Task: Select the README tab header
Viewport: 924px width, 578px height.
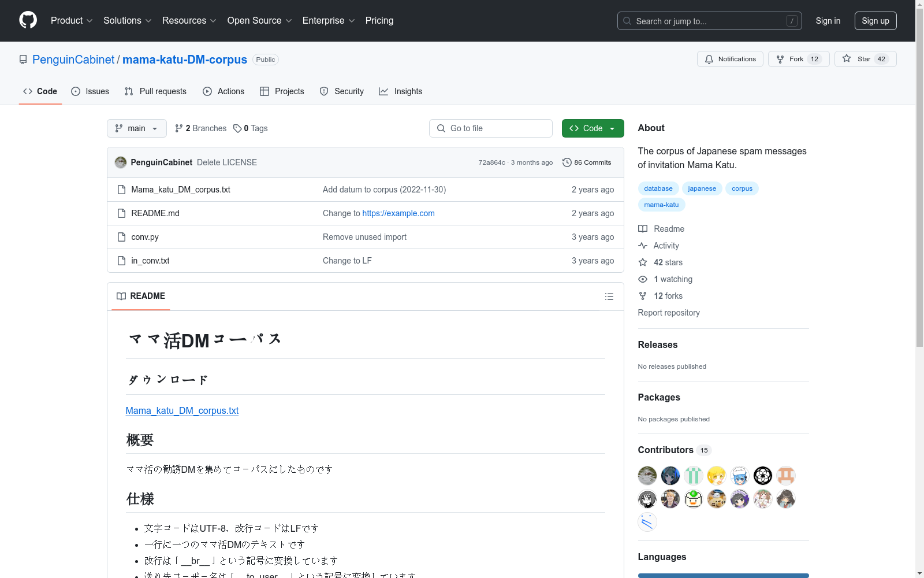Action: (141, 296)
